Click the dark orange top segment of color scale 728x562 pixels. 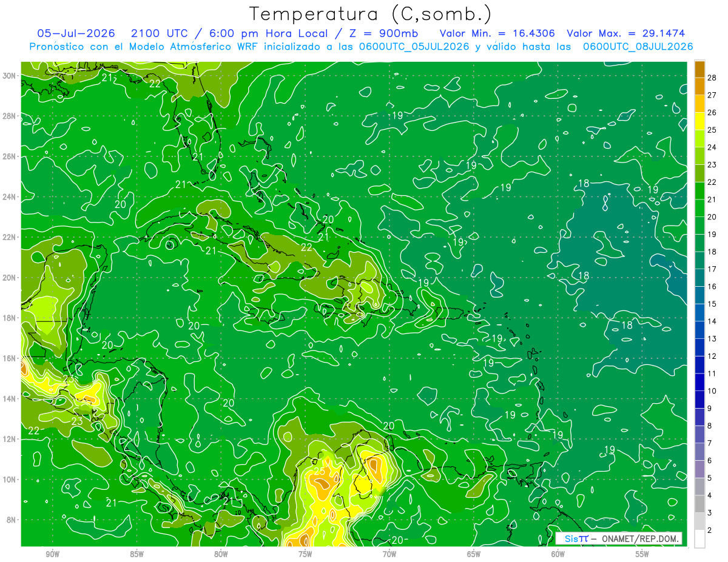699,69
